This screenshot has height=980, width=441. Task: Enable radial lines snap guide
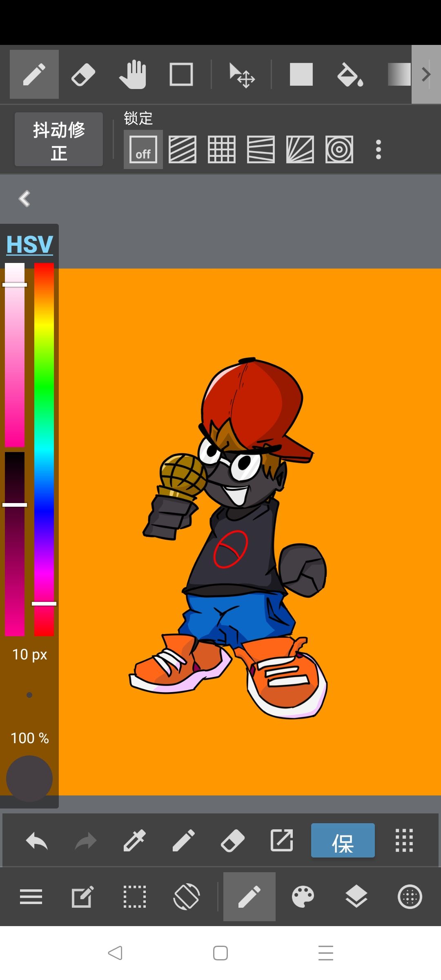click(x=300, y=149)
